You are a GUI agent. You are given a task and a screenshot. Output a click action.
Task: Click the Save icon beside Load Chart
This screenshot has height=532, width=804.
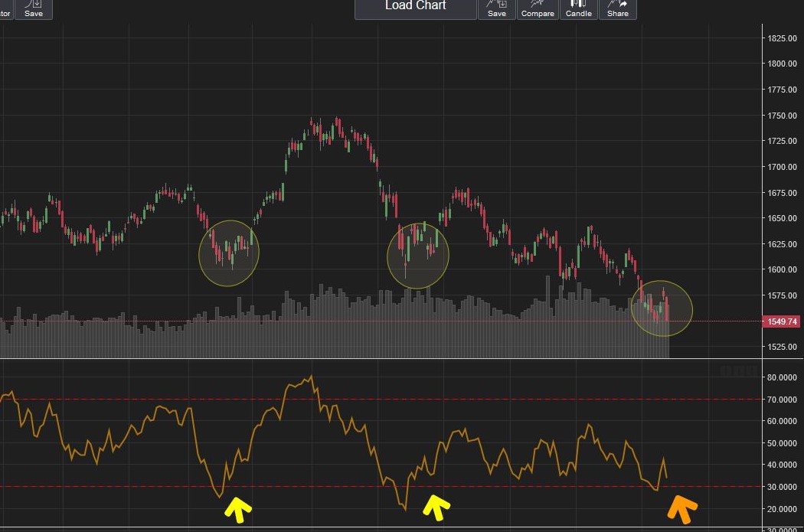coord(497,8)
